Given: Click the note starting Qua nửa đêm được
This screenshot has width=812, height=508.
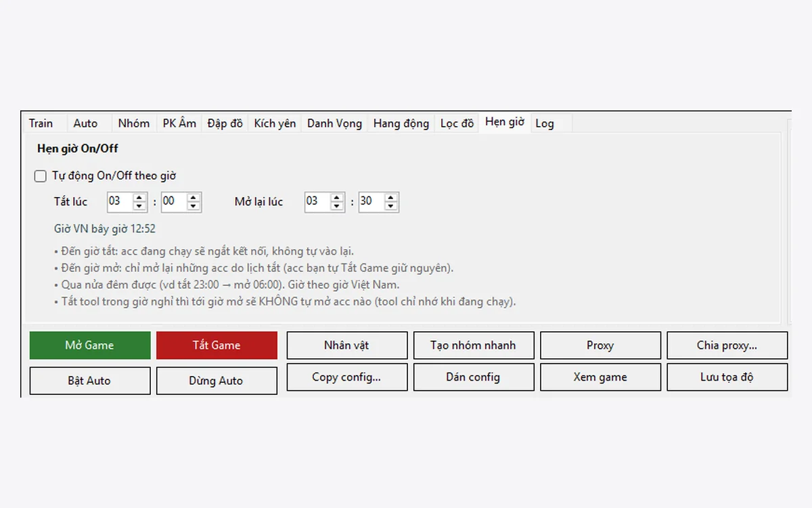Looking at the screenshot, I should 227,285.
